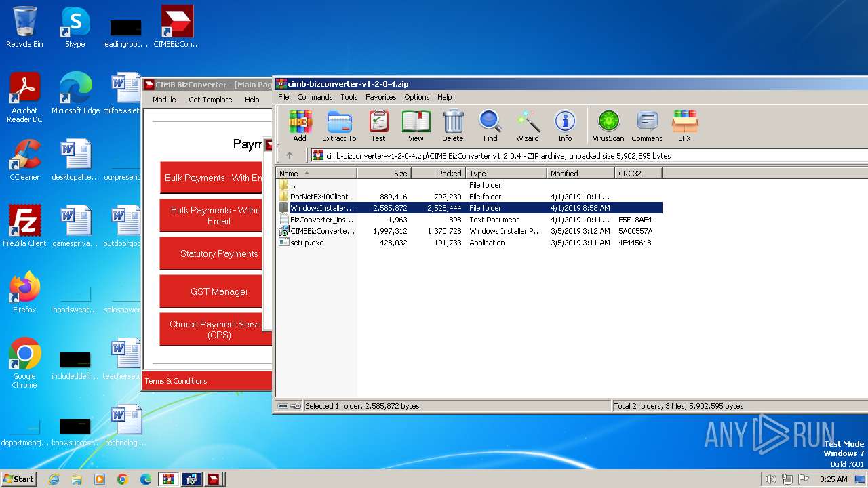Click the Internet Explorer taskbar icon
The image size is (868, 488).
(54, 479)
